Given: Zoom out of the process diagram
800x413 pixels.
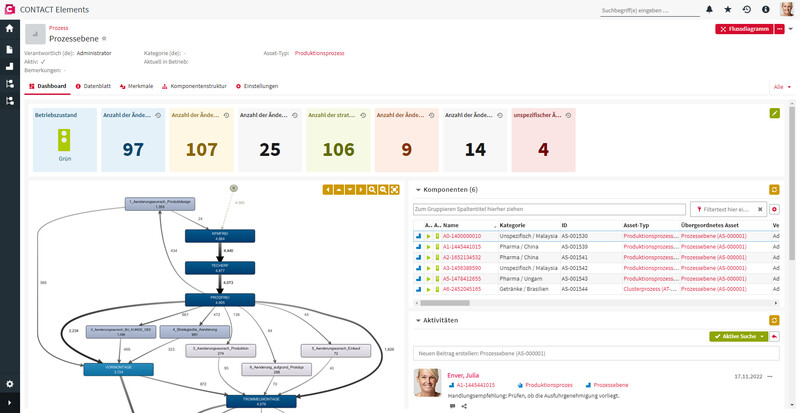Looking at the screenshot, I should click(383, 190).
